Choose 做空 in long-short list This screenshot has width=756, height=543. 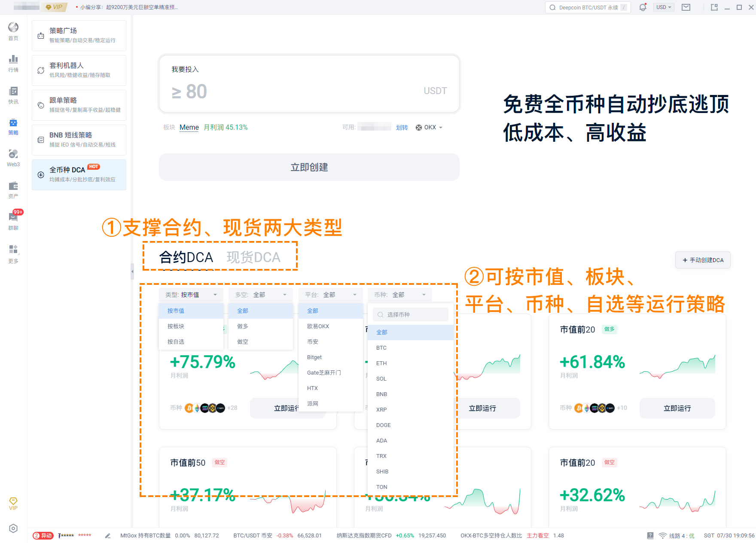pos(261,342)
